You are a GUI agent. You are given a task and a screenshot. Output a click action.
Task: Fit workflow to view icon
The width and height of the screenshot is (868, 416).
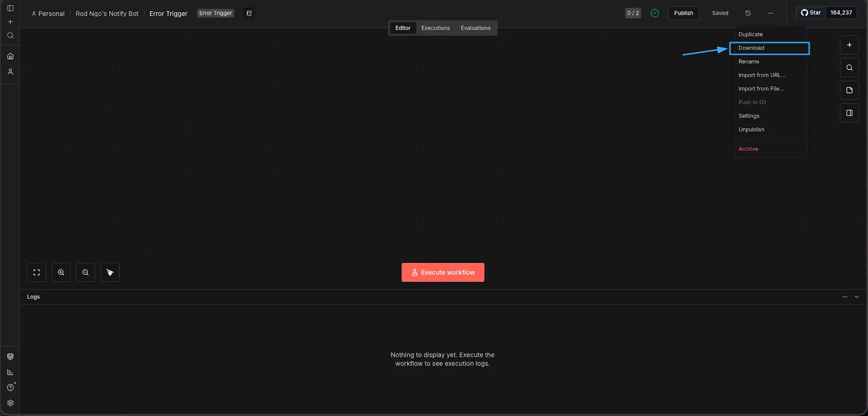click(x=37, y=273)
